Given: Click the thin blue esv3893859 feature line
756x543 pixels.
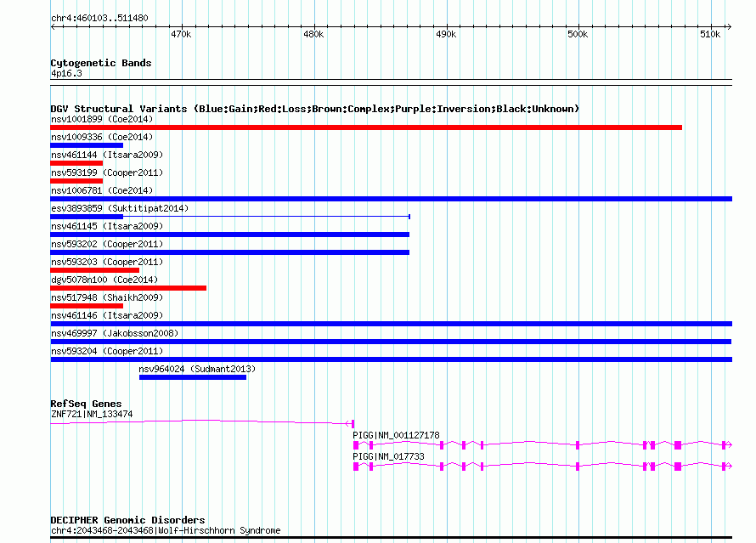Looking at the screenshot, I should [x=266, y=217].
